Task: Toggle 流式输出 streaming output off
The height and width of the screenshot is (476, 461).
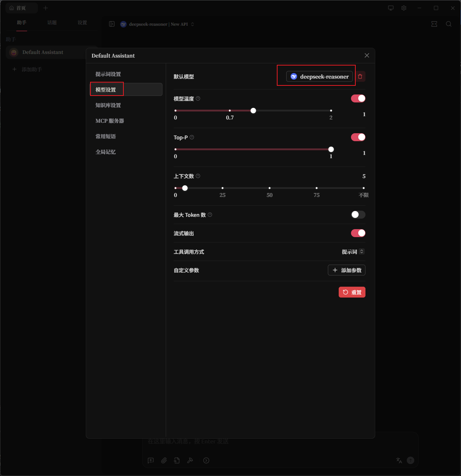Action: (358, 233)
